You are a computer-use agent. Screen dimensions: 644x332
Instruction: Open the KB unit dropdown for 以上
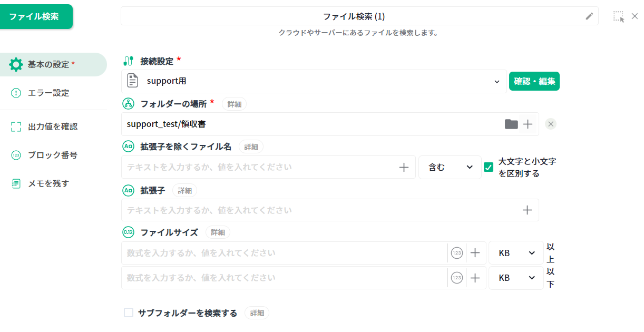pyautogui.click(x=515, y=253)
